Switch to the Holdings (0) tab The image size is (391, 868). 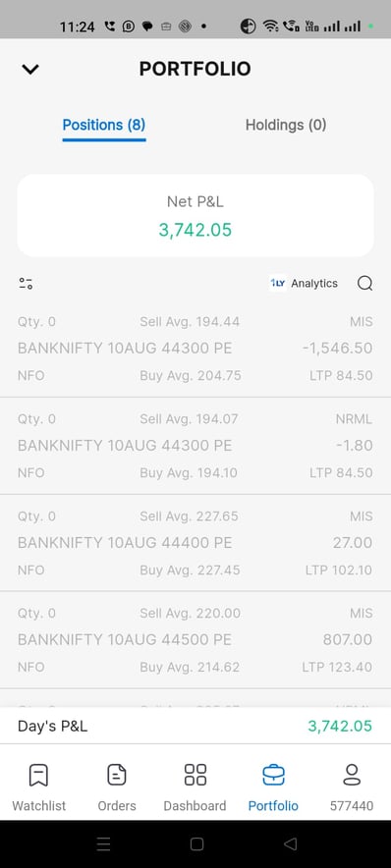tap(286, 125)
